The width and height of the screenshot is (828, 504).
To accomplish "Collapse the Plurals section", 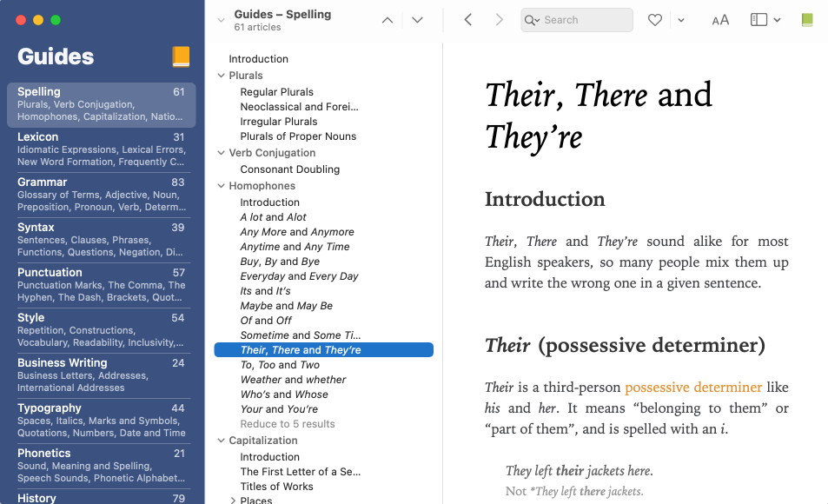I will pos(222,76).
